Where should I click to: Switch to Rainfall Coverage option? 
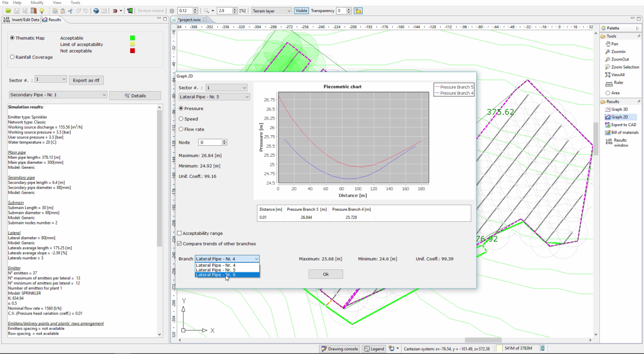tap(13, 57)
